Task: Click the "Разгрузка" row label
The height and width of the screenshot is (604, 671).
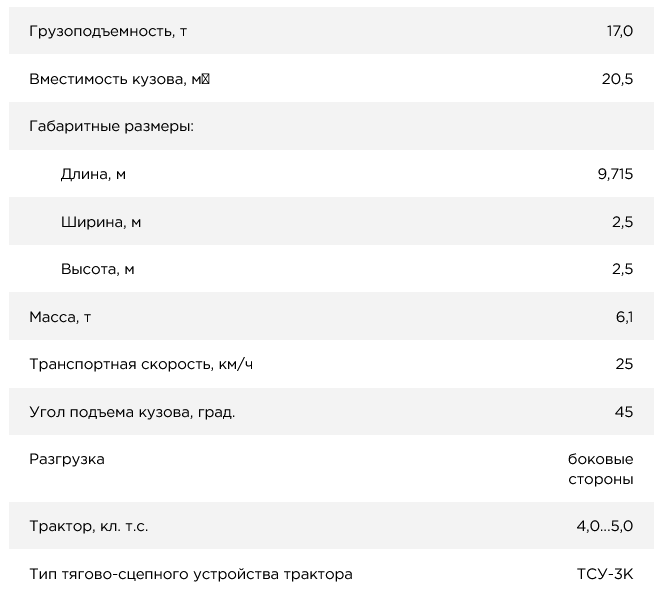Action: pos(67,459)
